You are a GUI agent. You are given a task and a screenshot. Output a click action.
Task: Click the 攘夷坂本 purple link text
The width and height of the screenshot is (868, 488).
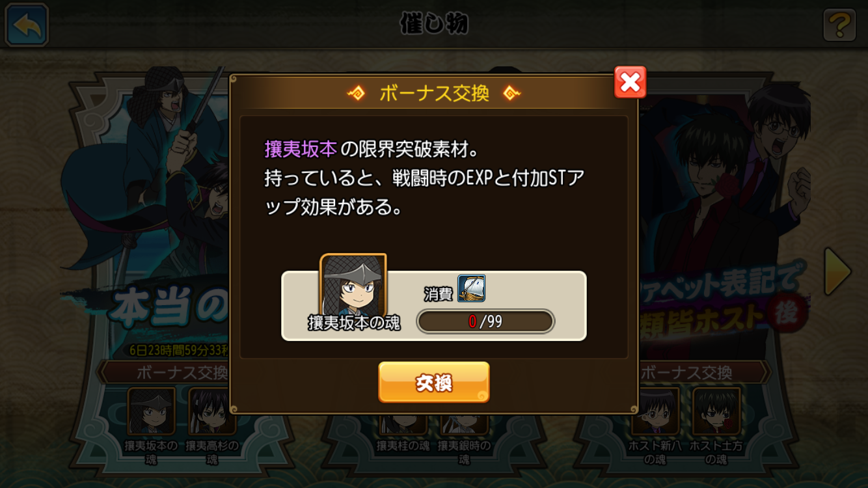(x=301, y=149)
